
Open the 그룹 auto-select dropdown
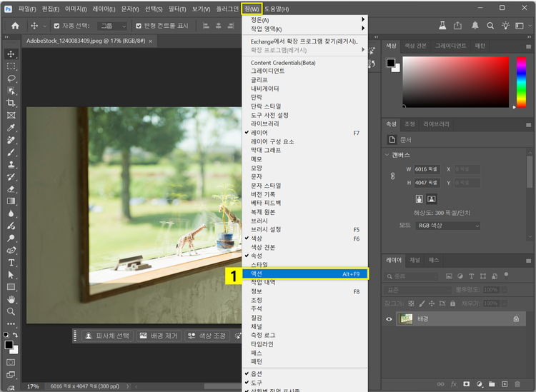tap(113, 26)
